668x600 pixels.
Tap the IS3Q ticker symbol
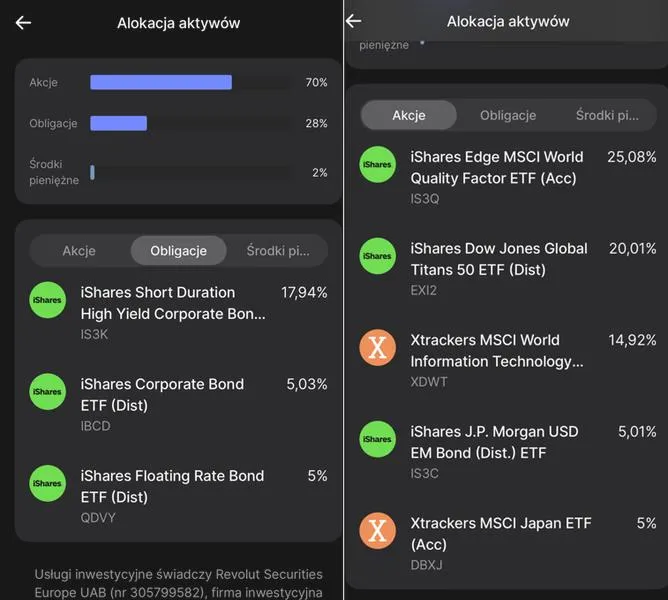[425, 199]
